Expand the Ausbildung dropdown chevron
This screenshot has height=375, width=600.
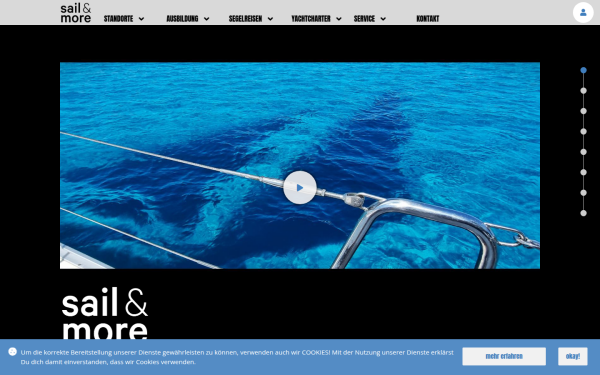click(x=206, y=19)
